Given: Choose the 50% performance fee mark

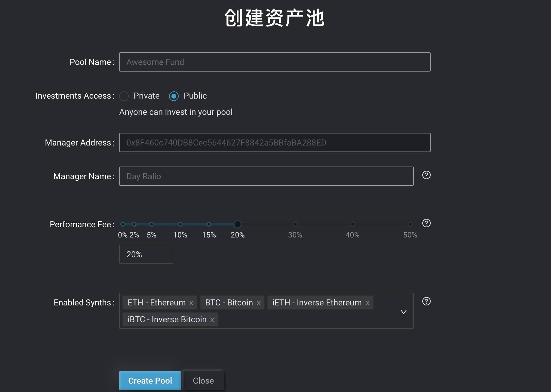Looking at the screenshot, I should [x=410, y=224].
